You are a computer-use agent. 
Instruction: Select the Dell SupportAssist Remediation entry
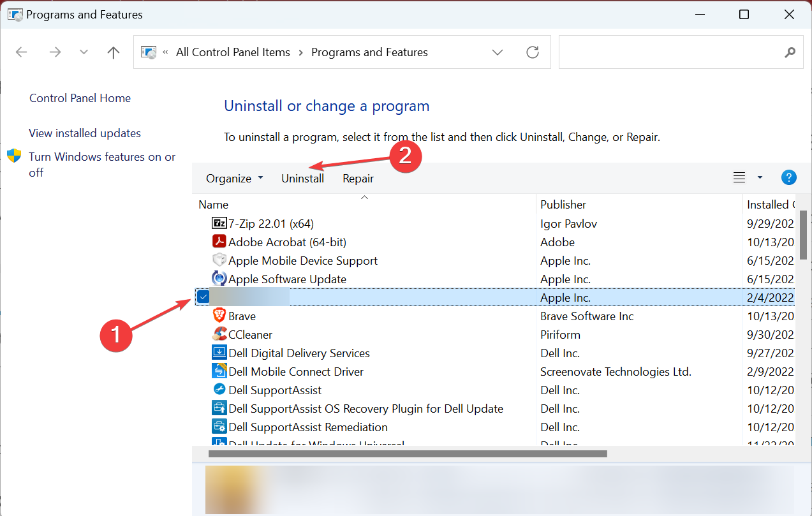point(308,427)
